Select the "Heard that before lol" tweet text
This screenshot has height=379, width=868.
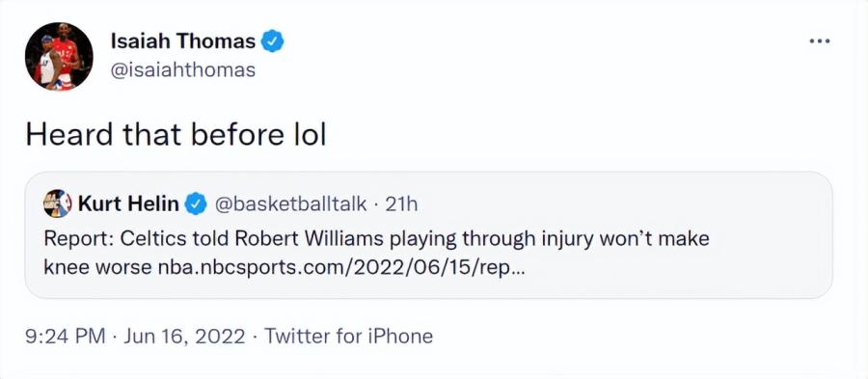point(176,135)
